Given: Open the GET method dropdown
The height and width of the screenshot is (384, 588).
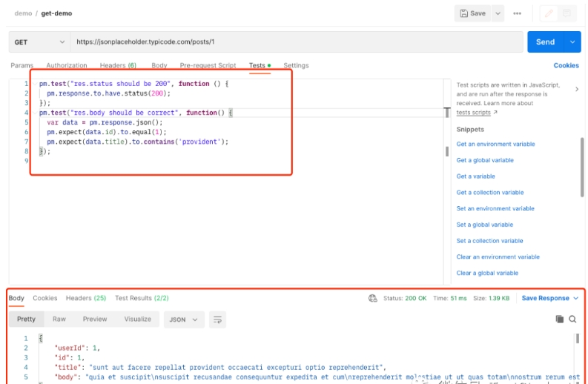Looking at the screenshot, I should click(39, 42).
